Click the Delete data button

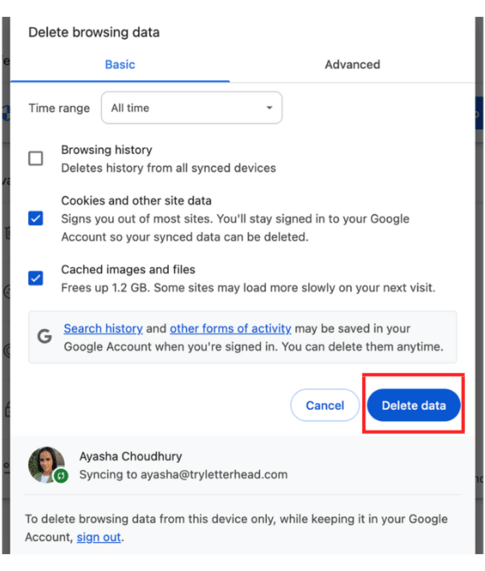414,405
